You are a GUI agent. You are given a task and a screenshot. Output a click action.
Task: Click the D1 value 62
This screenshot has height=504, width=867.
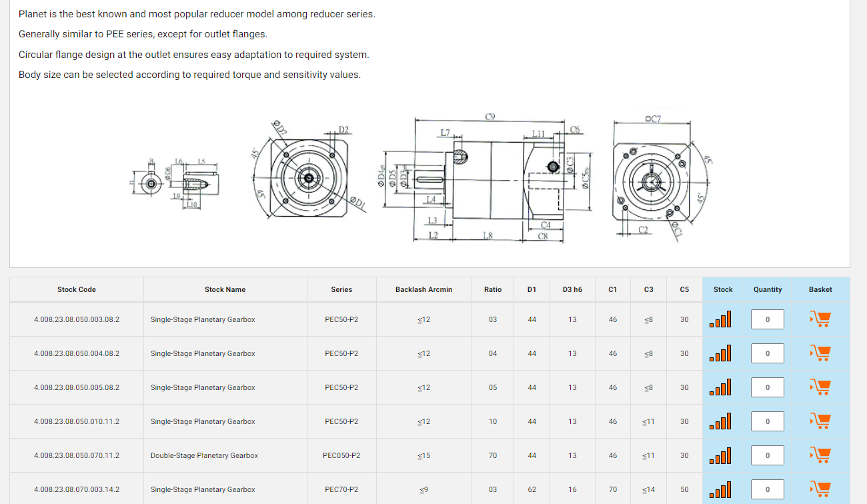[x=532, y=489]
